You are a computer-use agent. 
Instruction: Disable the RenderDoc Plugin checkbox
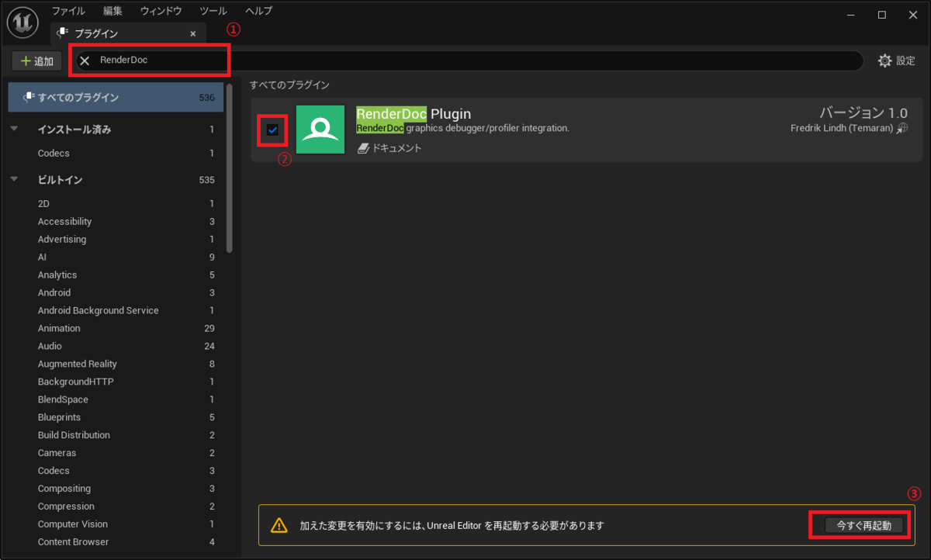click(x=272, y=130)
